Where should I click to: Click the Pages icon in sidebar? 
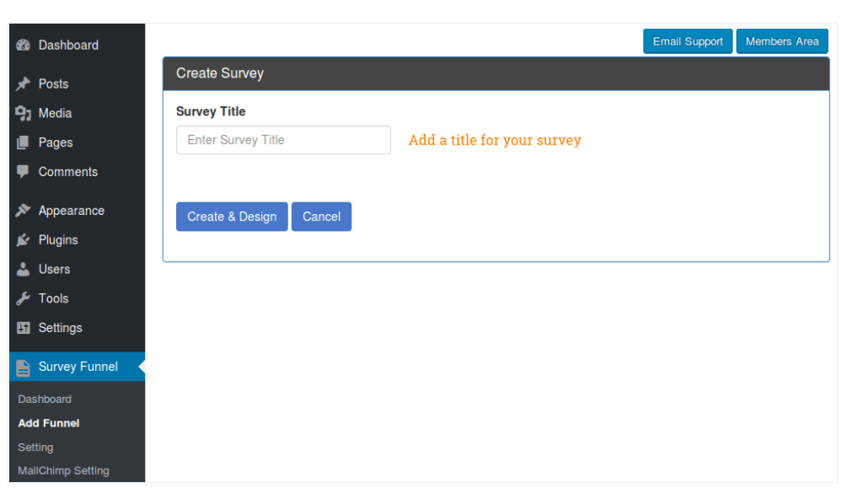pos(23,142)
